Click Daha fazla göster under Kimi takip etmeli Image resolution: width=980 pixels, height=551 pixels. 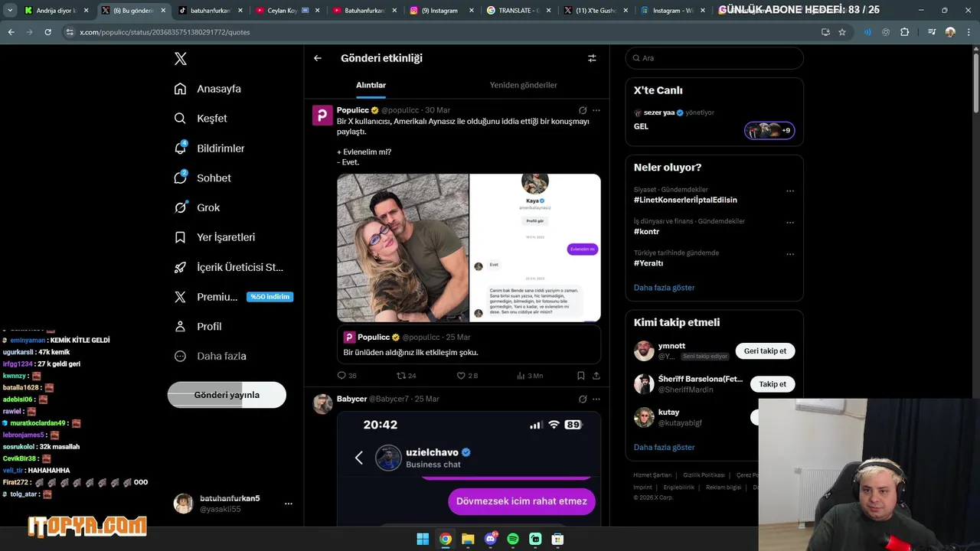coord(664,447)
